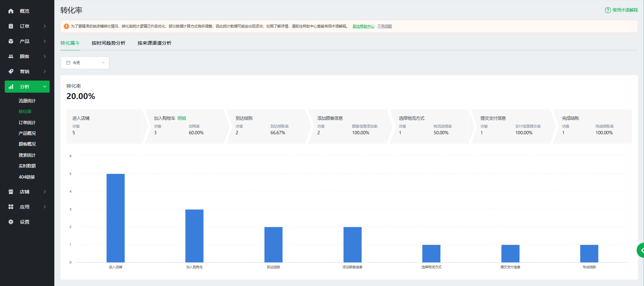This screenshot has height=286, width=644.
Task: Expand the 顾客 menu chevron
Action: 45,56
